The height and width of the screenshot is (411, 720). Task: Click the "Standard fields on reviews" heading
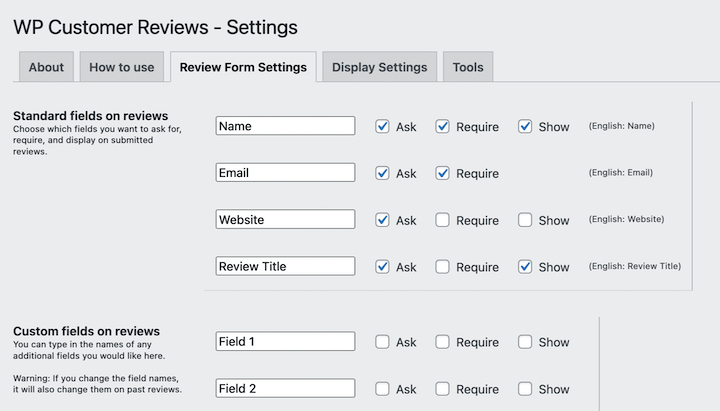click(90, 116)
